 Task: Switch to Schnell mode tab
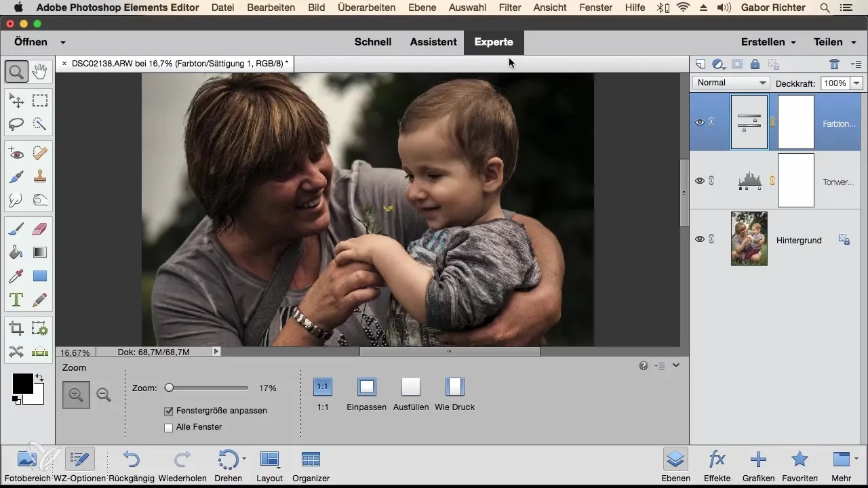coord(373,42)
